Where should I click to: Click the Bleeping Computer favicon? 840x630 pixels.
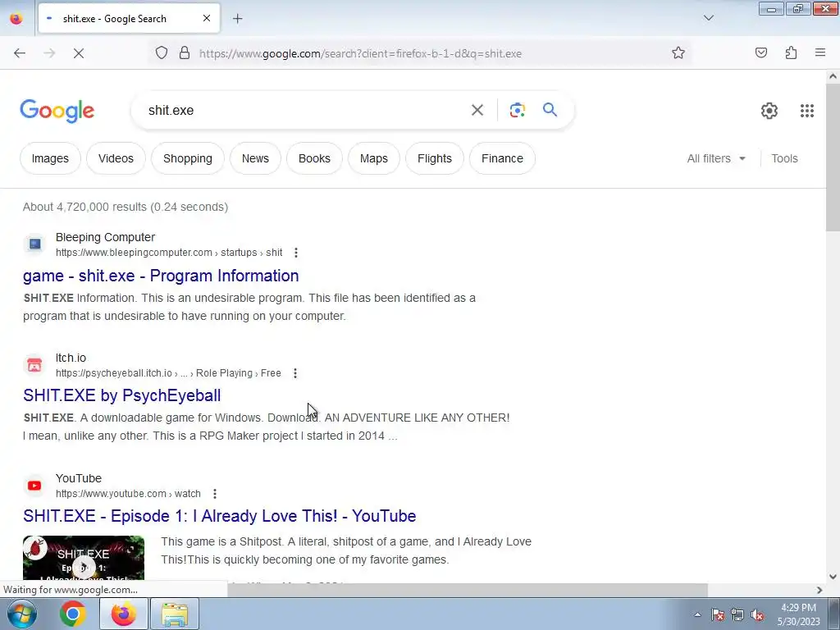tap(34, 244)
